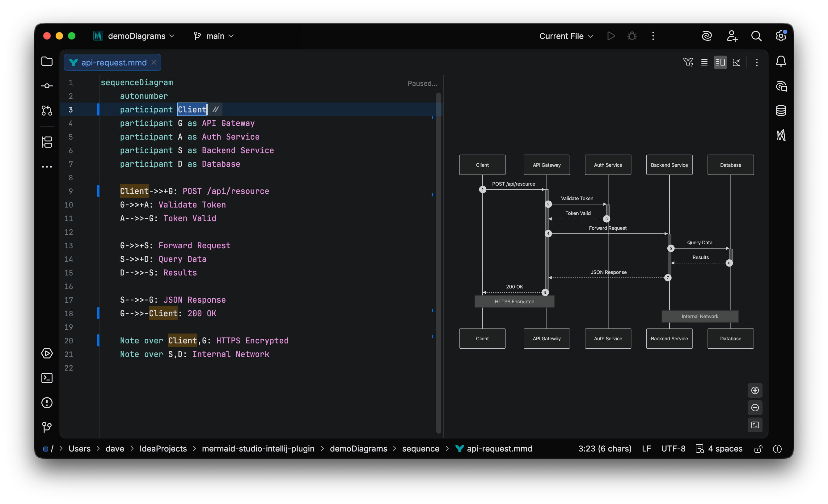Open the Notifications bell

coord(781,61)
